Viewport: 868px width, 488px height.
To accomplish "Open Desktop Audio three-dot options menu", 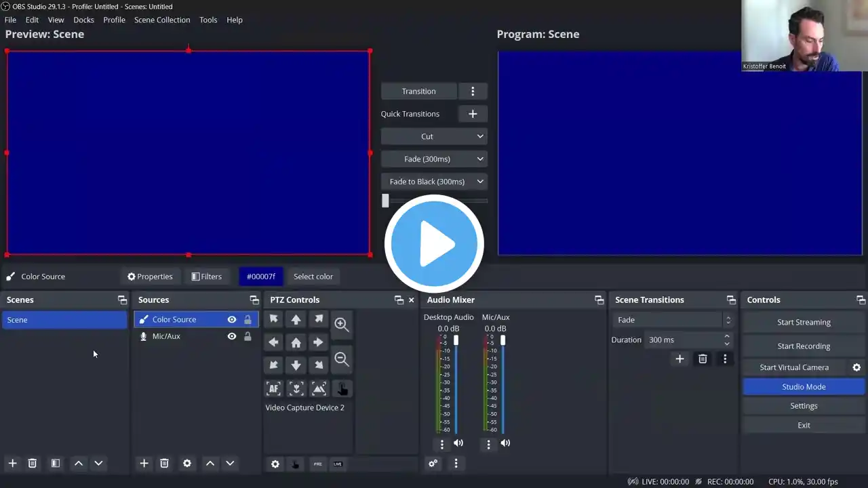I will click(442, 444).
